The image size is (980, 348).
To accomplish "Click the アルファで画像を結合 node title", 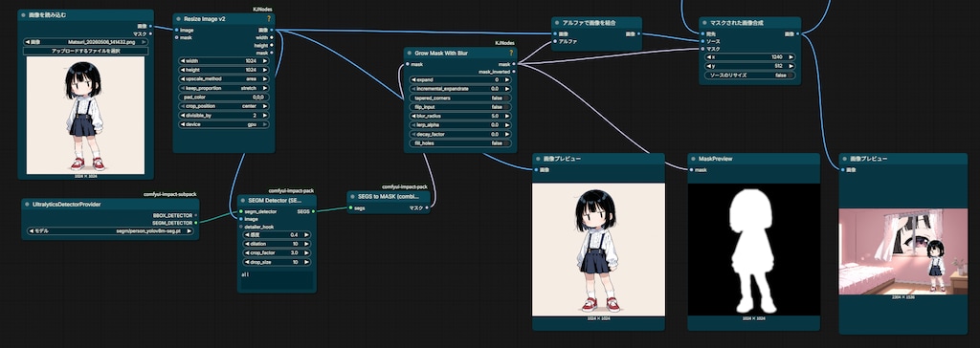I will coord(589,23).
